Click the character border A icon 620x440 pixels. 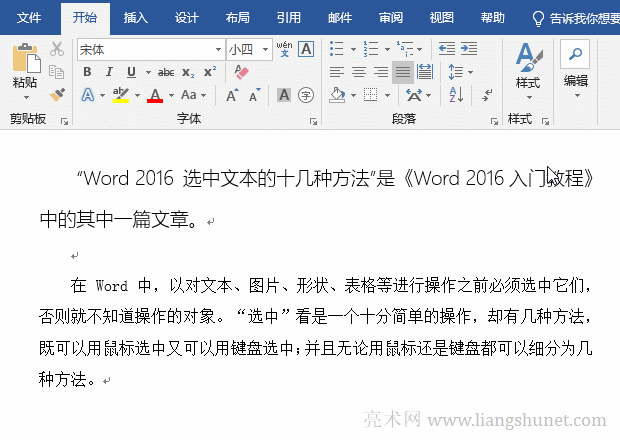pyautogui.click(x=306, y=49)
